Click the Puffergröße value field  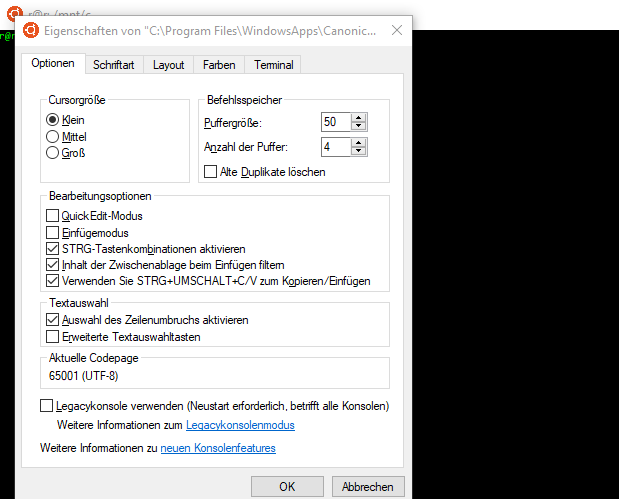[x=336, y=122]
